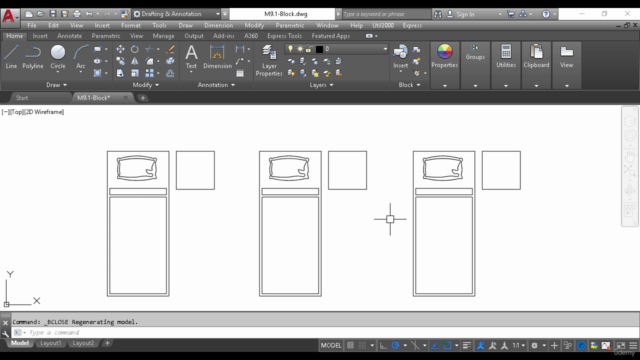
Task: Click the command line input field
Action: [324, 333]
